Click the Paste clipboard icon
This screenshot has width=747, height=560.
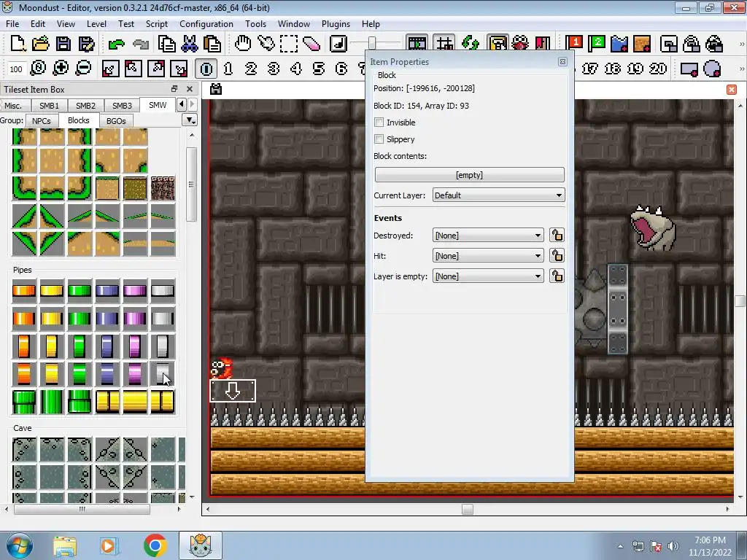212,44
